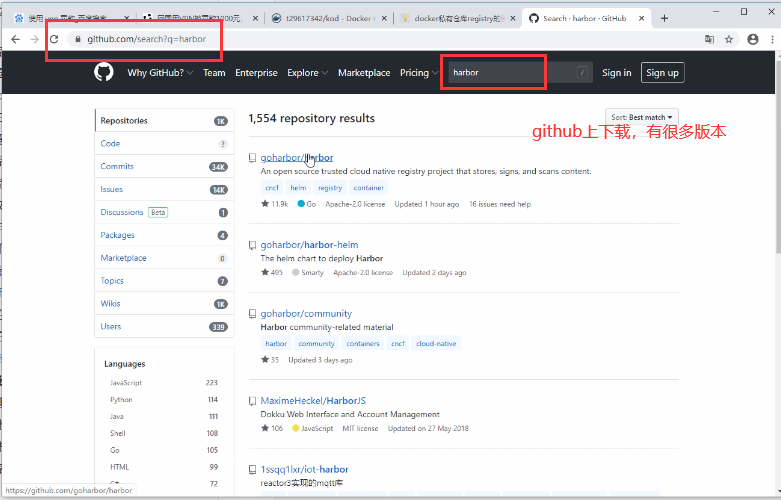Image resolution: width=781 pixels, height=500 pixels.
Task: Open goharbor/harbor-helm repository link
Action: [x=309, y=245]
